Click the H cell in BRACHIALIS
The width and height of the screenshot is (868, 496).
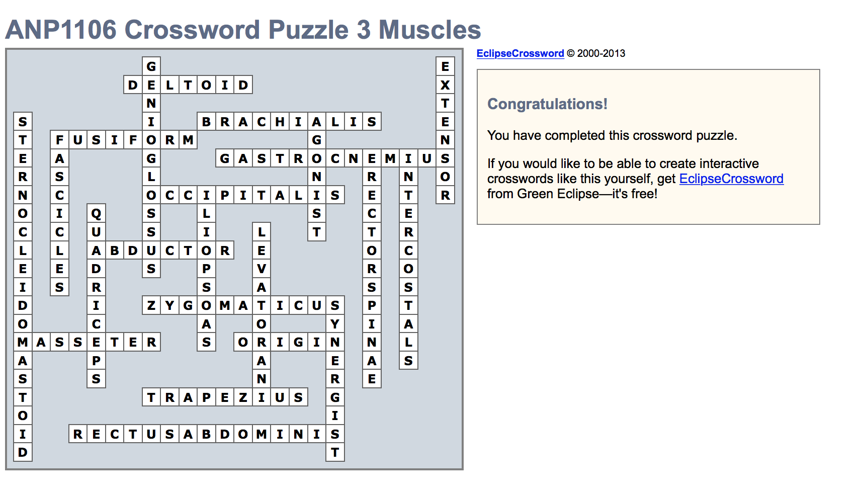(280, 122)
